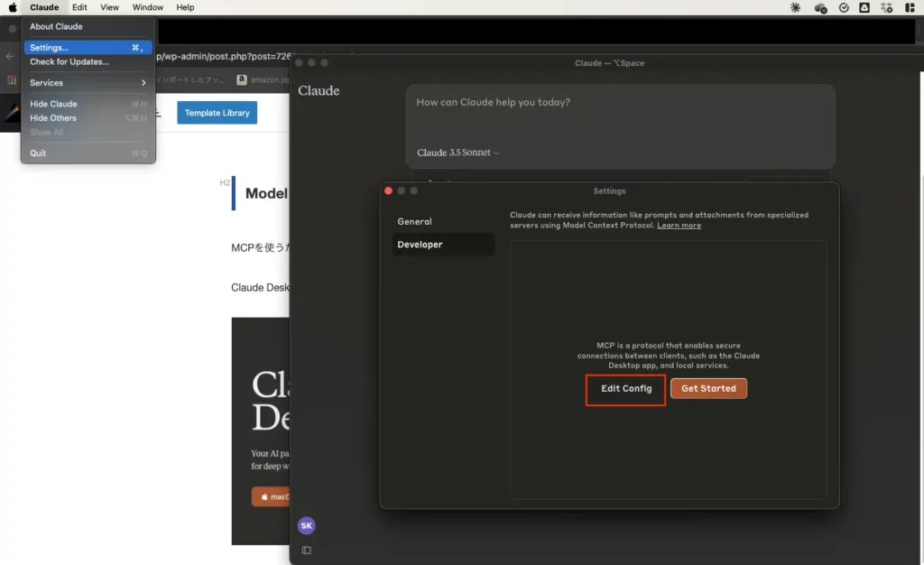The image size is (924, 565).
Task: Click the Get Started button
Action: 708,388
